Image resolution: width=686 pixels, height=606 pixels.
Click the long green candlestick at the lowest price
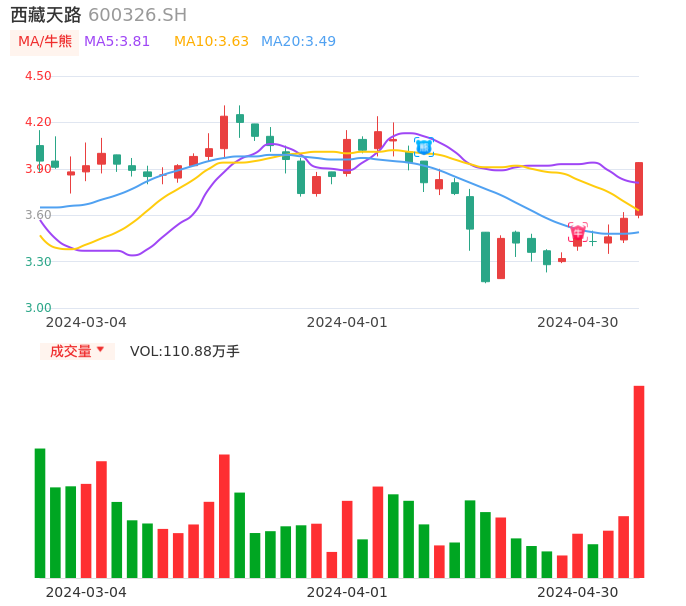point(485,257)
